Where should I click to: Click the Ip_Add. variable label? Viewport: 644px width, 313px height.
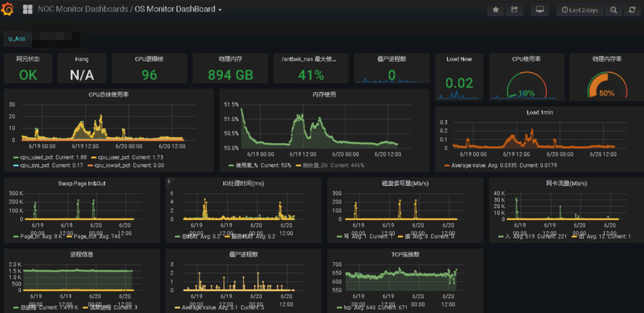coord(16,39)
